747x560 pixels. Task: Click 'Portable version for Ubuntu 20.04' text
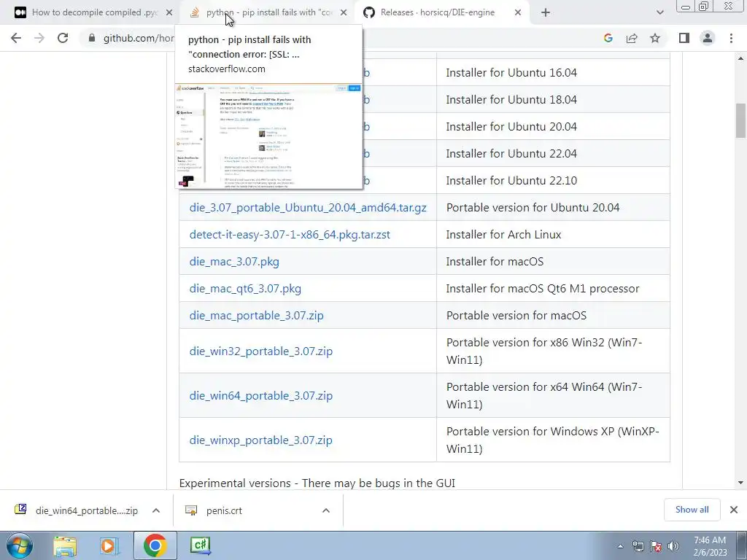[533, 208]
